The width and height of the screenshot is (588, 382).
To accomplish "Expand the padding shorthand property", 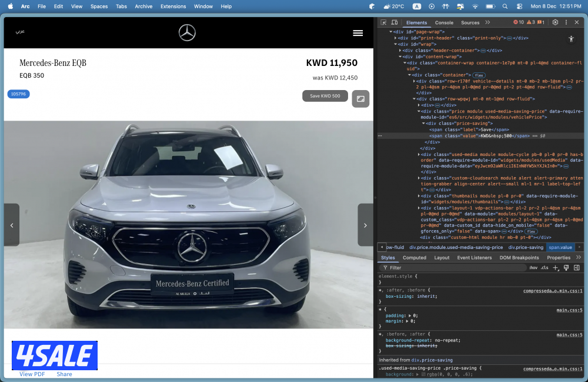I will (409, 315).
